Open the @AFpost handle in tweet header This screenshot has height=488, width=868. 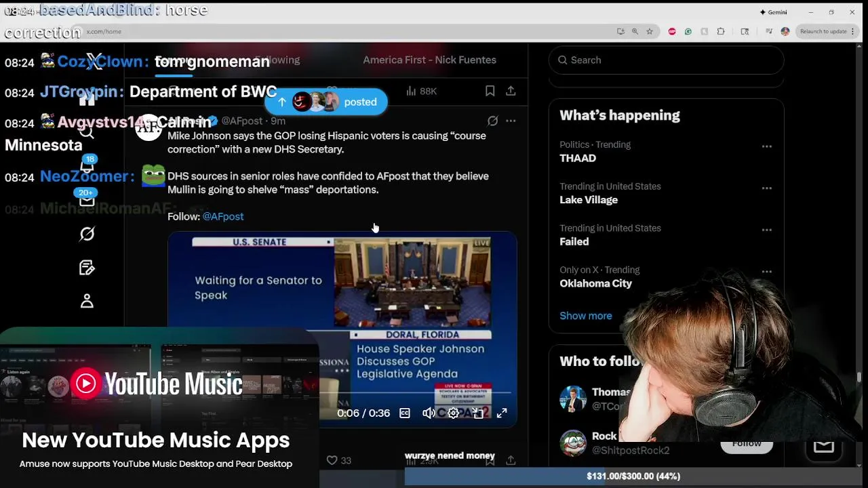tap(242, 121)
